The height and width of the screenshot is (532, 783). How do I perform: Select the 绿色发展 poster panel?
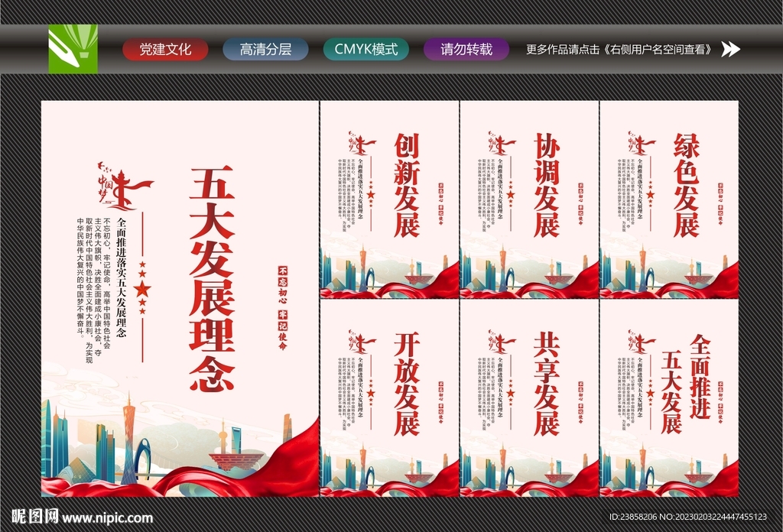[x=669, y=199]
